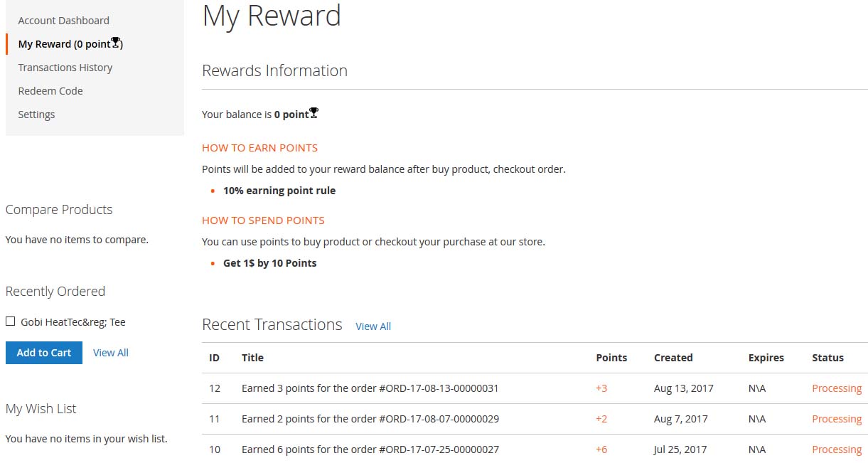Click the order #ORD-17-08-07-00000029 transaction title
868x463 pixels.
point(370,419)
